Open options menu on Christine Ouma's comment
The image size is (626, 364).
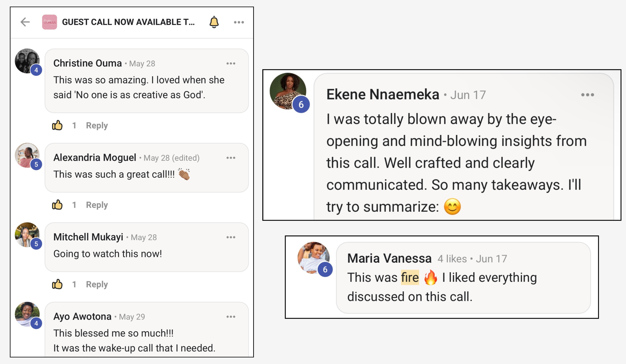(x=231, y=63)
